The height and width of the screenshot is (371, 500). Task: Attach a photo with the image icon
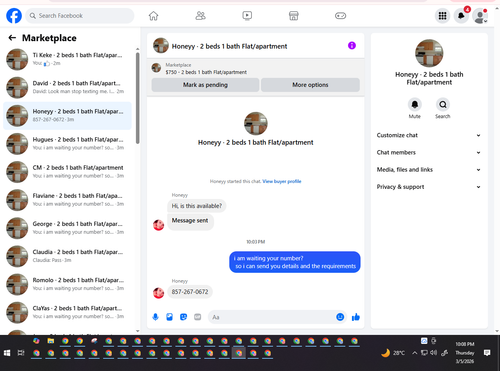click(169, 317)
